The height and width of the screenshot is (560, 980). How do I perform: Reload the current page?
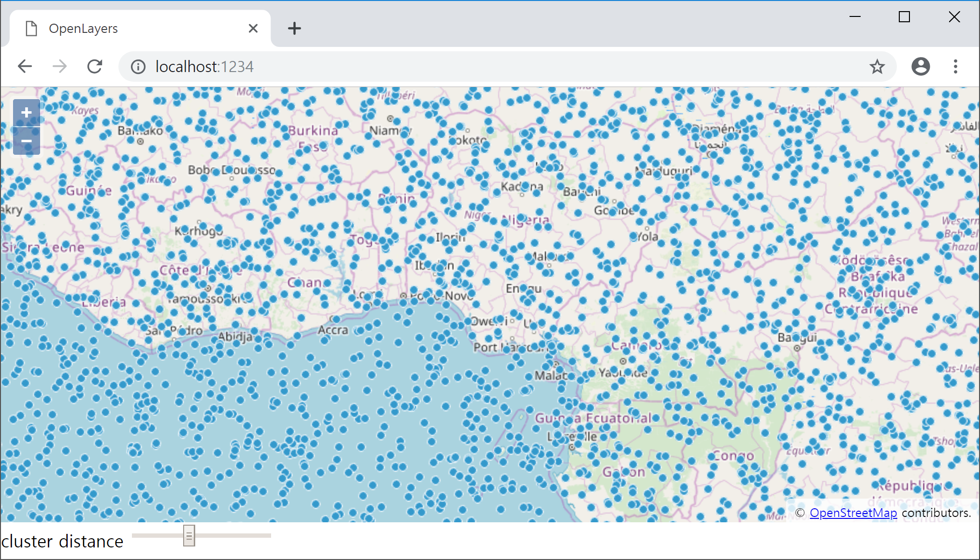pyautogui.click(x=95, y=66)
